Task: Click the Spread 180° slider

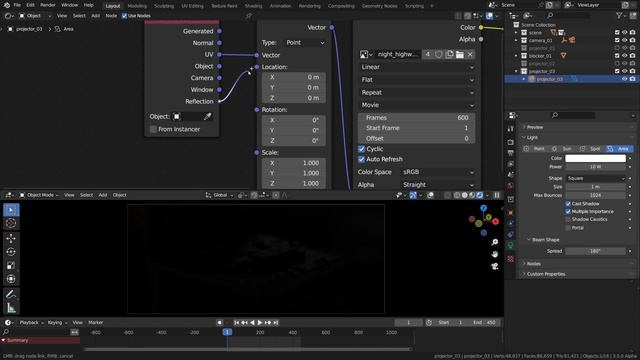Action: coord(596,251)
